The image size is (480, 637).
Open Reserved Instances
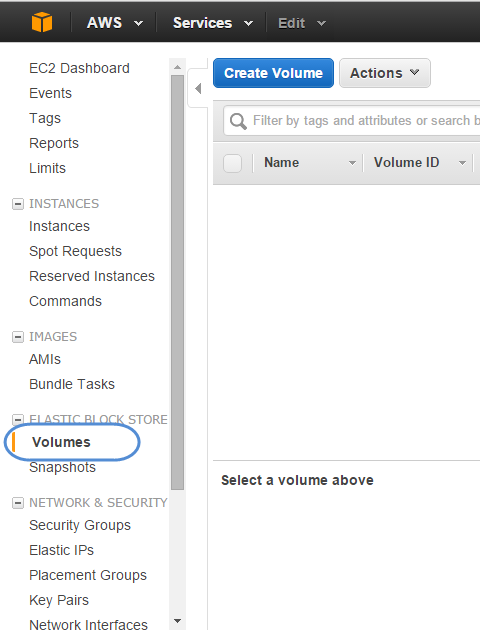coord(92,276)
